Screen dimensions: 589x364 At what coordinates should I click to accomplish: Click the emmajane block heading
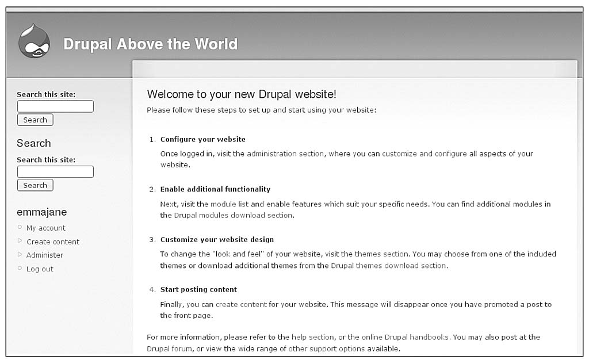tap(41, 212)
